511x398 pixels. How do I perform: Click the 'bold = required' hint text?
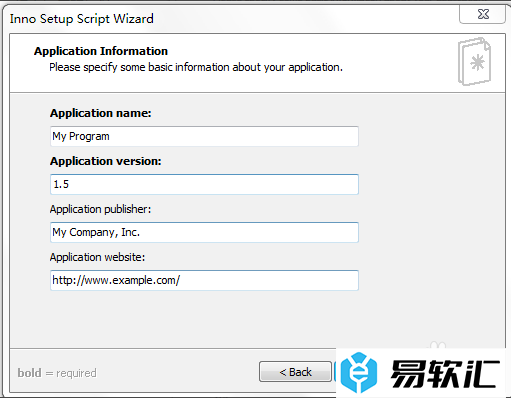point(57,373)
